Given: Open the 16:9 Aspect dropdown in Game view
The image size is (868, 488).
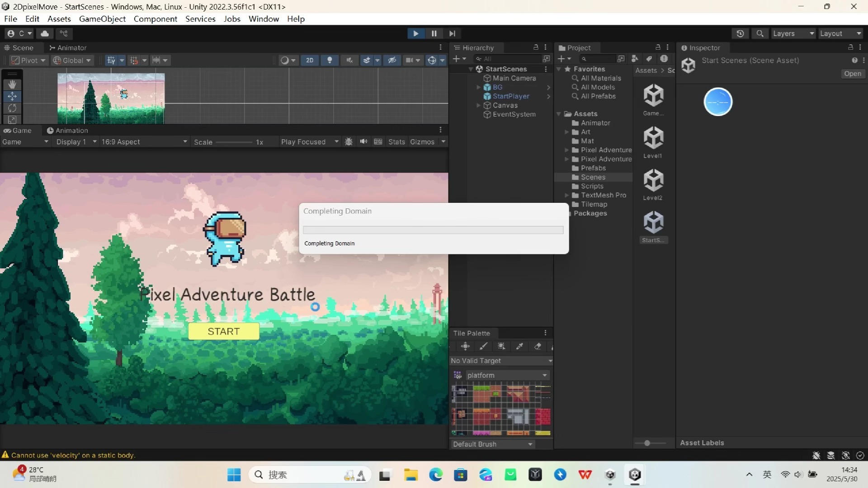Looking at the screenshot, I should coord(144,141).
